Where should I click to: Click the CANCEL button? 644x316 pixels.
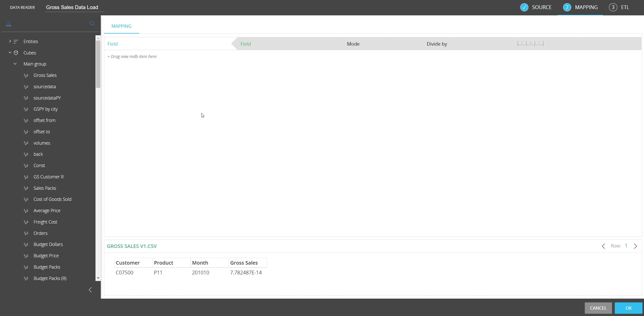(x=598, y=308)
